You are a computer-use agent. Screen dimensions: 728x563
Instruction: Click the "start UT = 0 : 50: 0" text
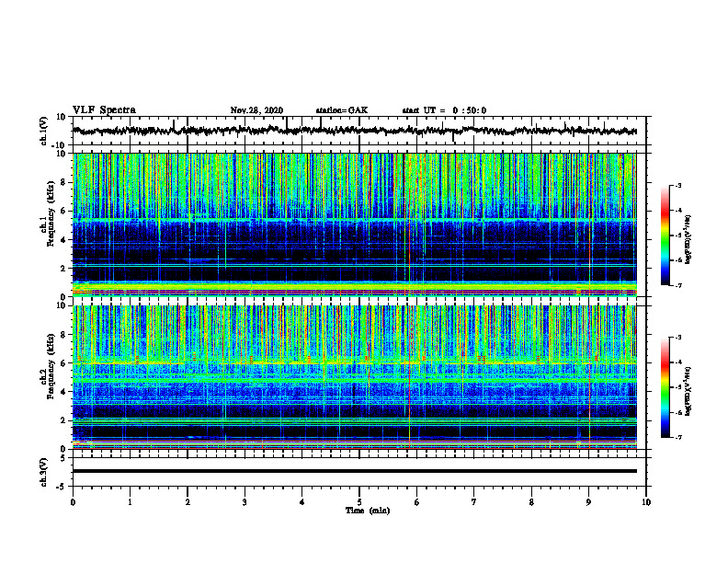click(444, 110)
